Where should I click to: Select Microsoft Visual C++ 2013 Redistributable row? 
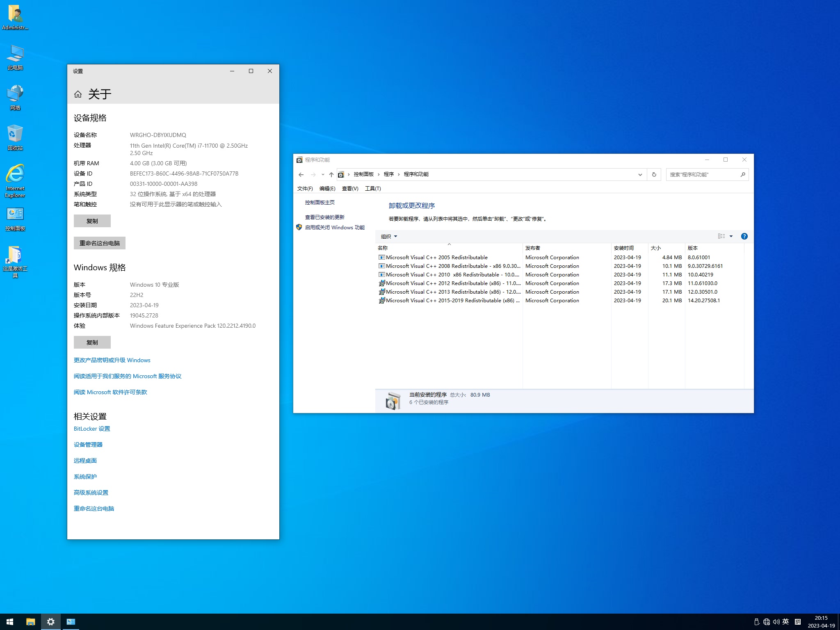pos(560,292)
